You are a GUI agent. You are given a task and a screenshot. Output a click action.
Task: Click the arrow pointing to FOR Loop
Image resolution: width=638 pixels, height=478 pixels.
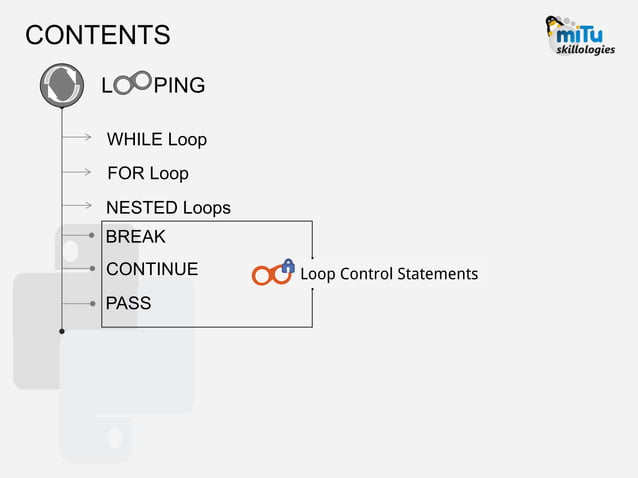77,172
